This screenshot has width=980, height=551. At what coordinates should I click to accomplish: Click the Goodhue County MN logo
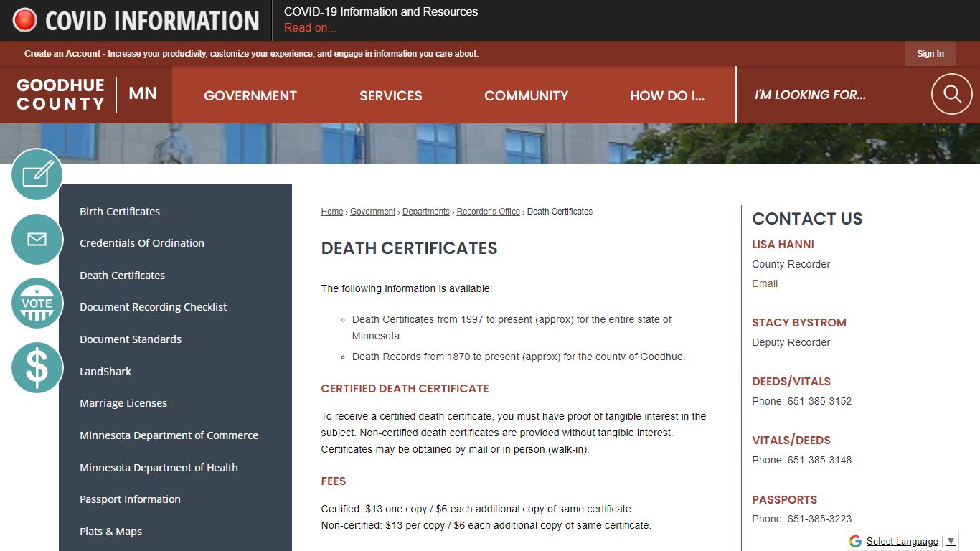[x=86, y=95]
